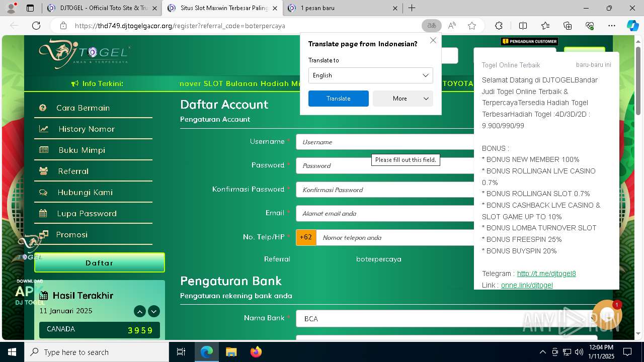Open the onne.link/djtogel link
Image resolution: width=644 pixels, height=362 pixels.
(527, 285)
